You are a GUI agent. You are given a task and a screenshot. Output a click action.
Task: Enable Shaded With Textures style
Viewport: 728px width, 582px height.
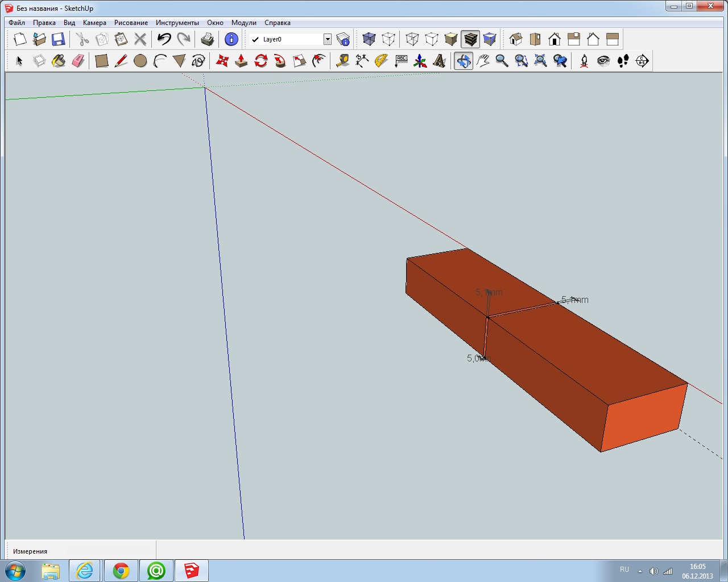(470, 39)
